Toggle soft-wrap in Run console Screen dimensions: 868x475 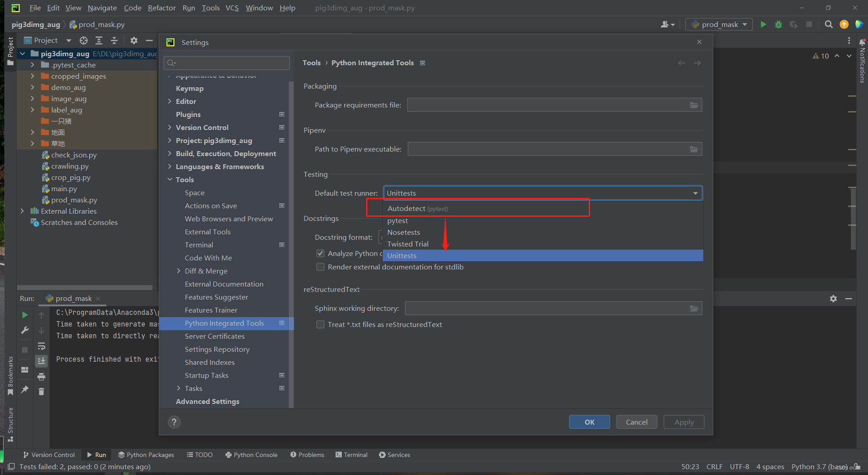41,346
